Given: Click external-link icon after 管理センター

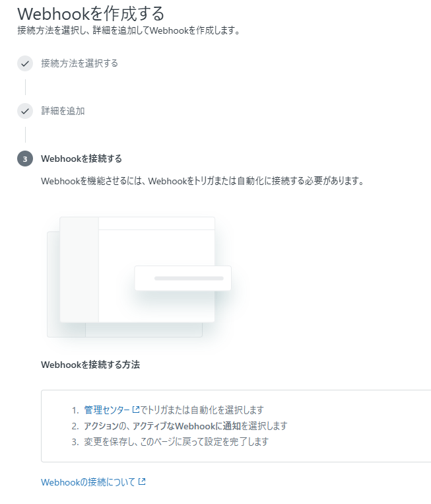Looking at the screenshot, I should point(136,410).
